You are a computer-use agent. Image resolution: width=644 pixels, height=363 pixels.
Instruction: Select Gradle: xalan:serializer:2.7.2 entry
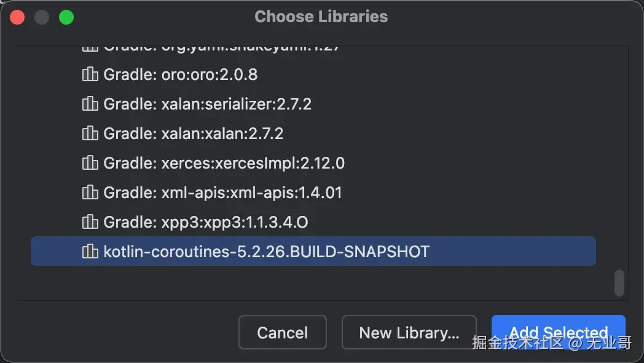pos(207,104)
